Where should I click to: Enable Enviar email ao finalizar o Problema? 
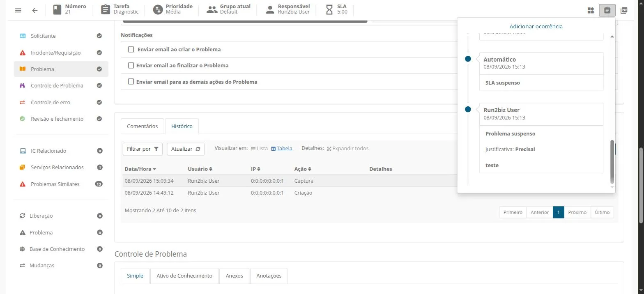click(131, 65)
